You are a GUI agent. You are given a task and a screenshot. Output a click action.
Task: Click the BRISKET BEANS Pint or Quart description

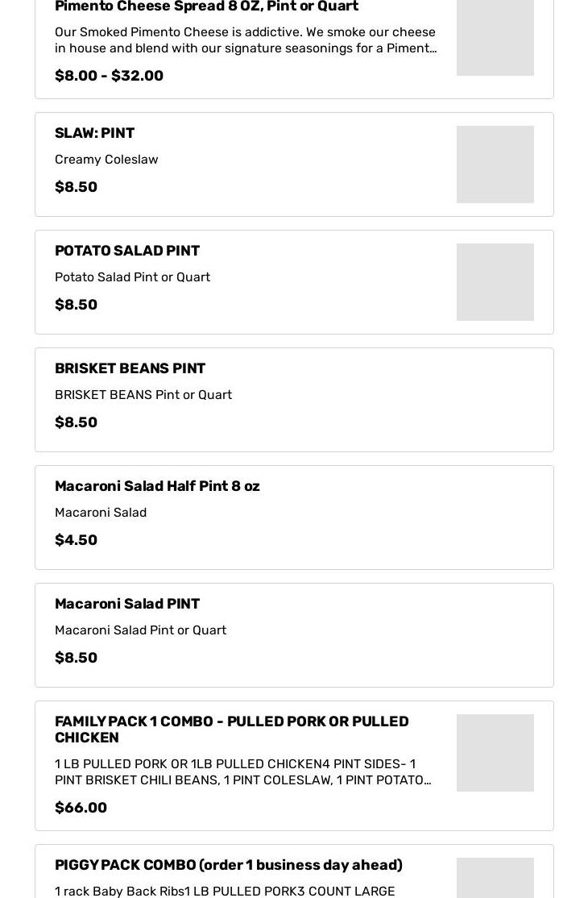pos(143,395)
